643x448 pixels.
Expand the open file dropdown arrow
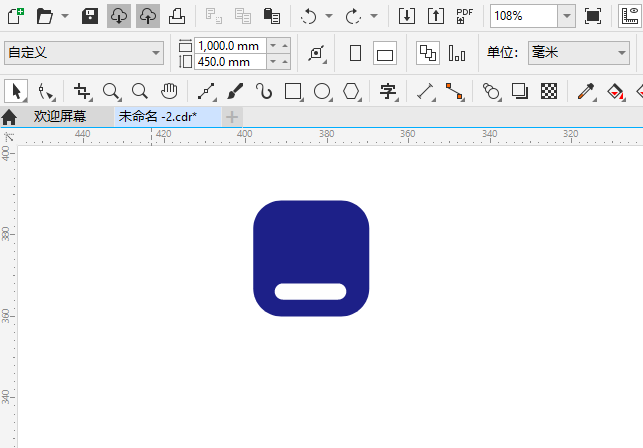[x=65, y=16]
